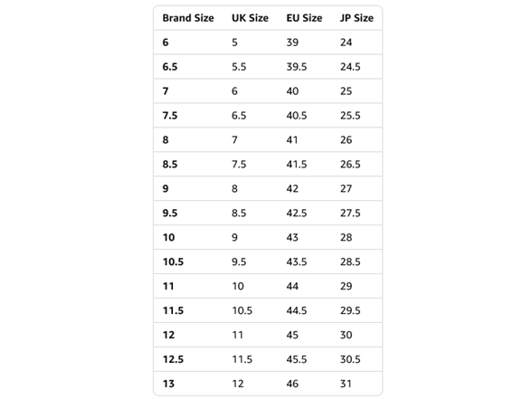
Task: Select the Brand Size 6 row
Action: click(268, 43)
